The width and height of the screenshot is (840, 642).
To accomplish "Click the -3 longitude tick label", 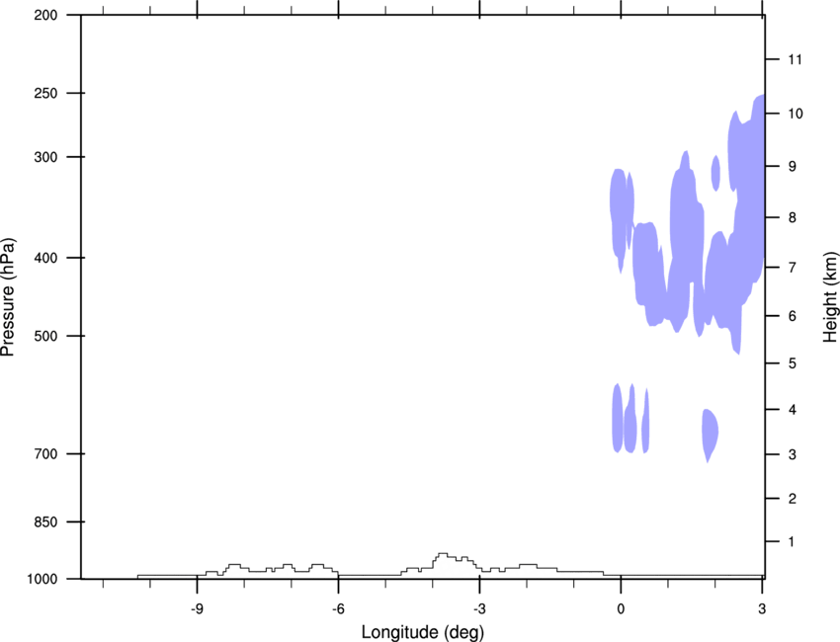I will [x=479, y=608].
